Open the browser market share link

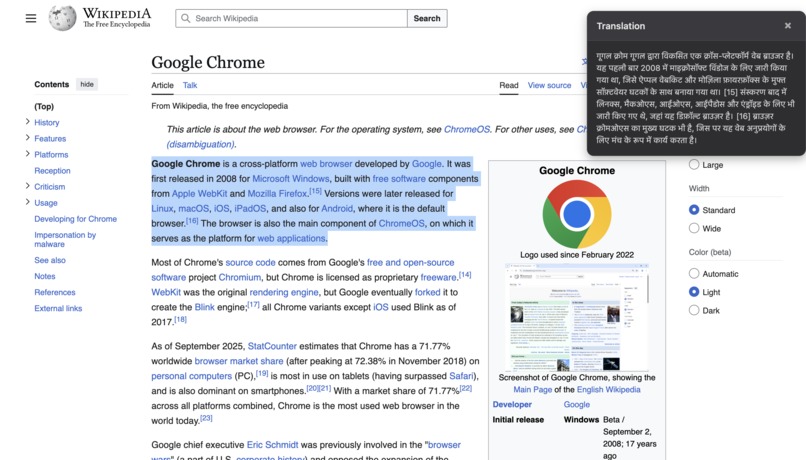pyautogui.click(x=239, y=361)
